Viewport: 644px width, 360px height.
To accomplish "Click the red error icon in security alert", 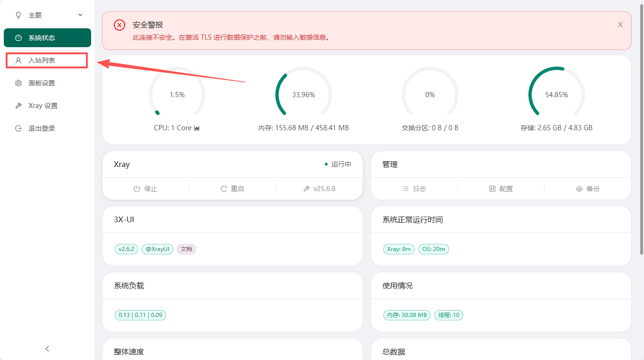I will (119, 25).
